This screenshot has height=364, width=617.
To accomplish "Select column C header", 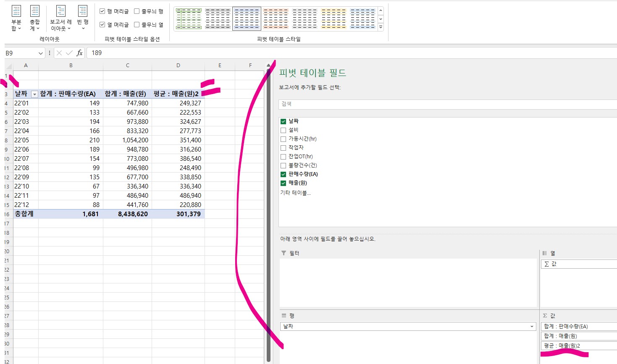I will pos(128,65).
